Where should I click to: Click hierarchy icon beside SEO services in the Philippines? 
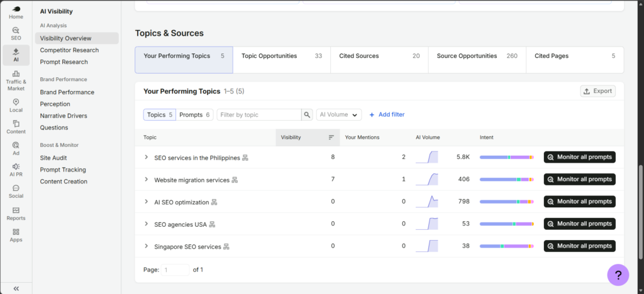[x=245, y=158]
